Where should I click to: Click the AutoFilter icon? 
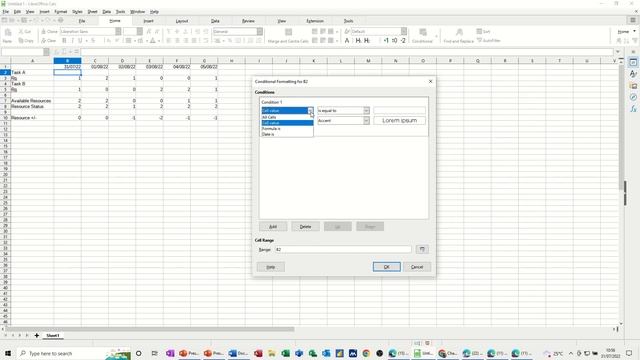(489, 40)
